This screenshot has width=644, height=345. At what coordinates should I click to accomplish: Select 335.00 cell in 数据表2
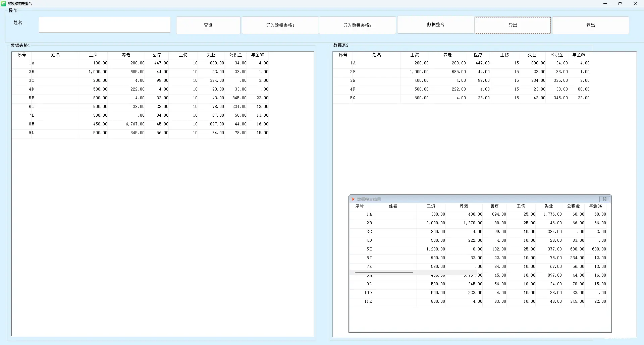coord(557,80)
